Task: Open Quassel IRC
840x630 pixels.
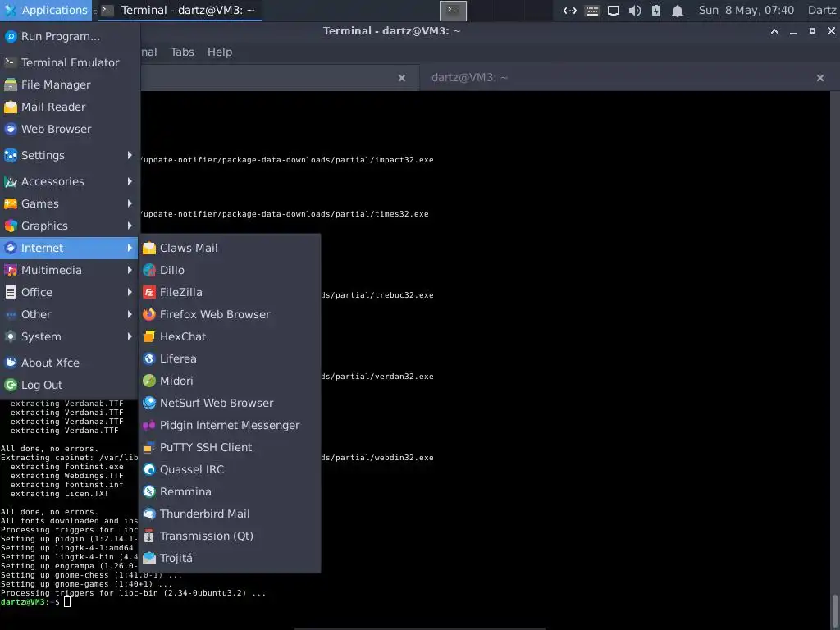Action: coord(230,469)
